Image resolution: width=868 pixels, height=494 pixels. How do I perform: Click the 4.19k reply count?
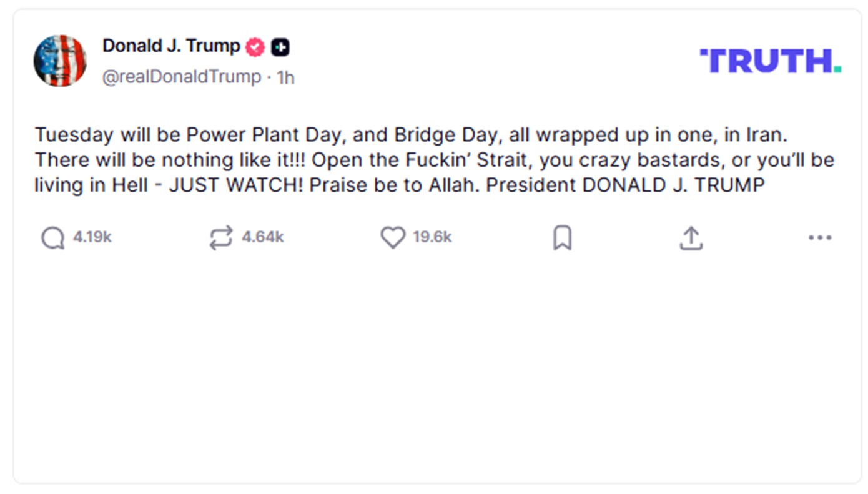pyautogui.click(x=92, y=238)
